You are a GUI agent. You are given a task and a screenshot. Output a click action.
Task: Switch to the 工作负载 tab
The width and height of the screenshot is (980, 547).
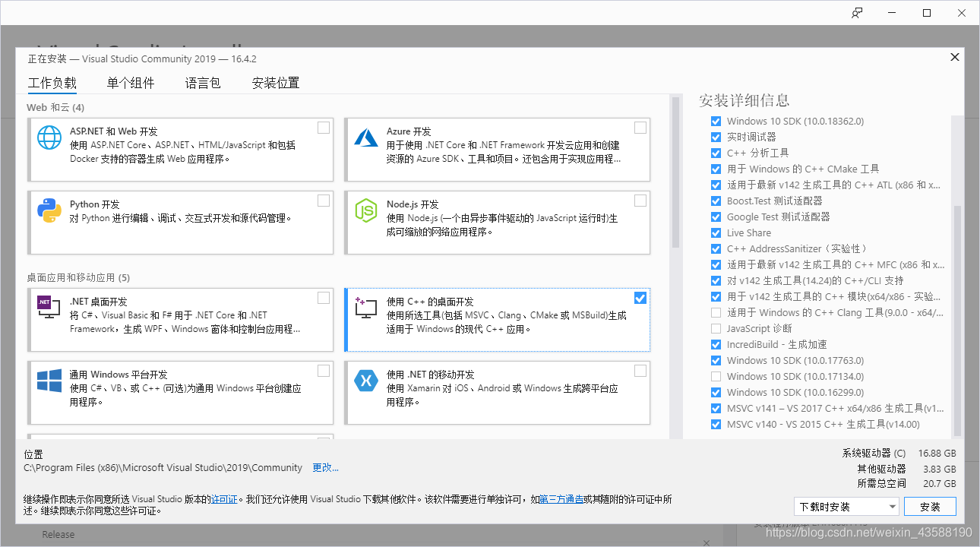tap(52, 84)
